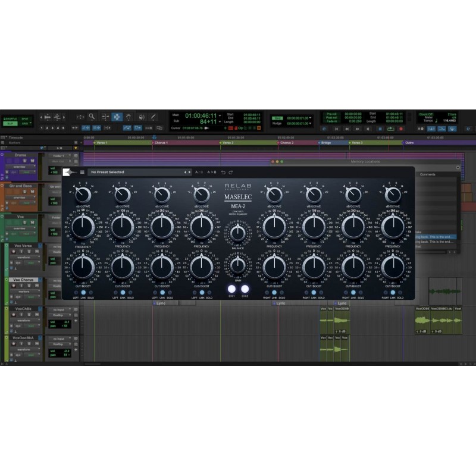Adjust the Balance knob on the MEA-2
476x476 pixels.
237,233
